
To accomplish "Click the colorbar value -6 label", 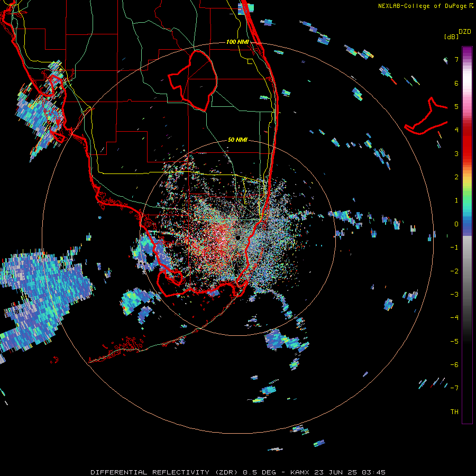I will [x=454, y=365].
